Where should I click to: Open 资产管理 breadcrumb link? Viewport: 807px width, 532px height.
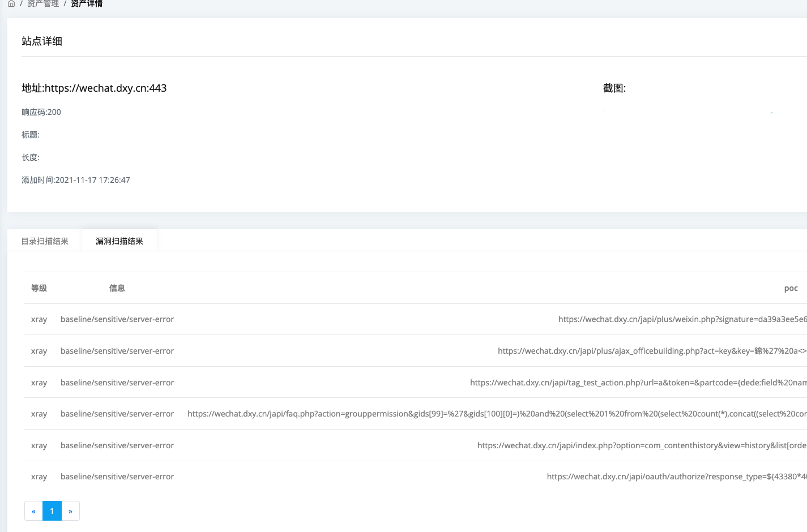pyautogui.click(x=43, y=3)
